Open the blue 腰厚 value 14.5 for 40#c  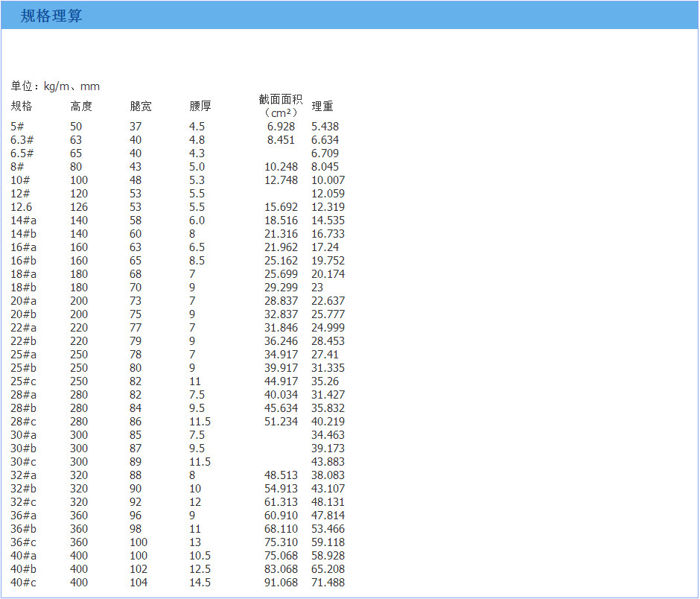197,582
